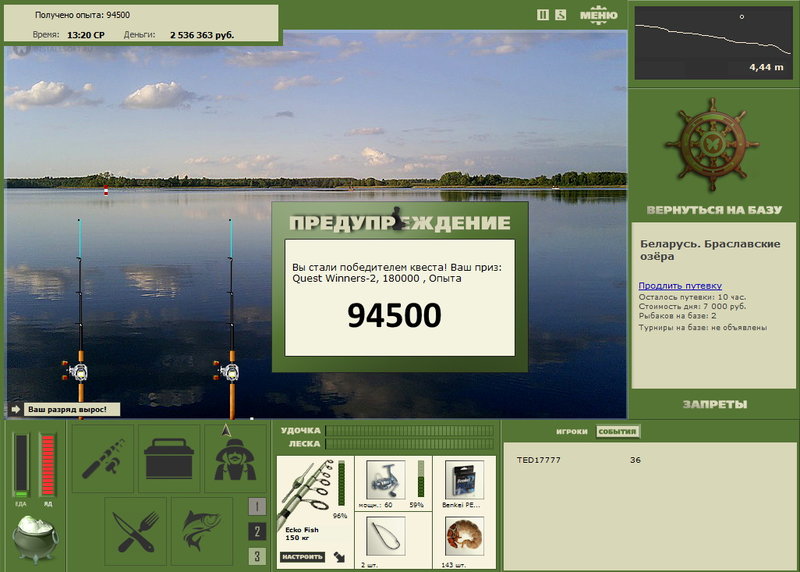This screenshot has height=572, width=800.
Task: Select rod slot number 2
Action: pos(257,532)
